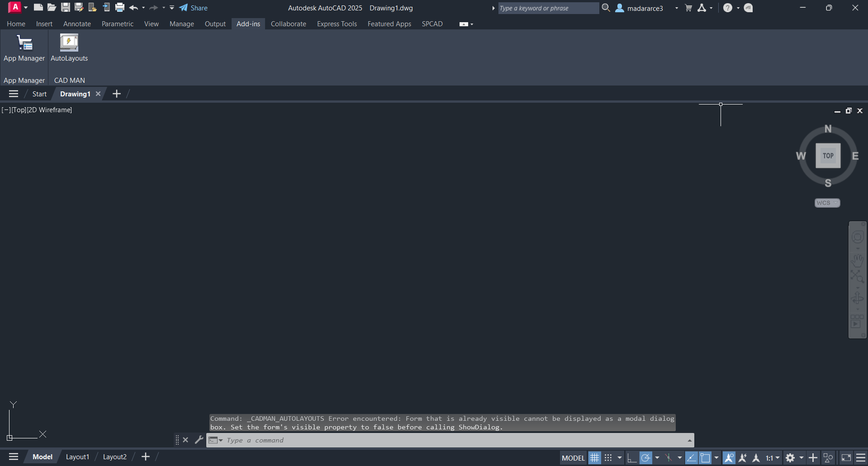Toggle drawing grid display
The width and height of the screenshot is (868, 466).
point(594,458)
